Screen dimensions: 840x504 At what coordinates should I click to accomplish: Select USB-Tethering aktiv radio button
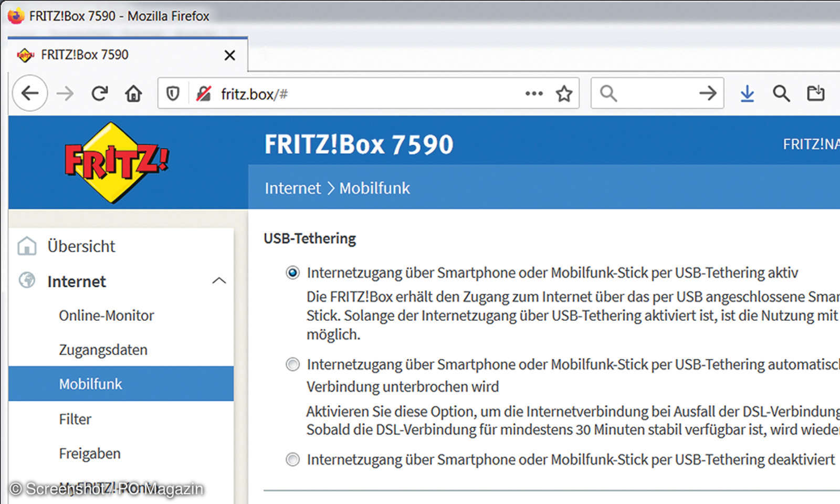point(292,273)
